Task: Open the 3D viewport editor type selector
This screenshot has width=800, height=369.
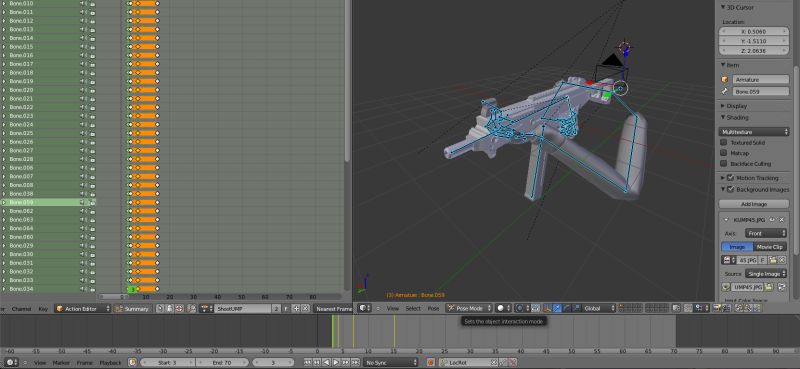Action: pyautogui.click(x=364, y=308)
